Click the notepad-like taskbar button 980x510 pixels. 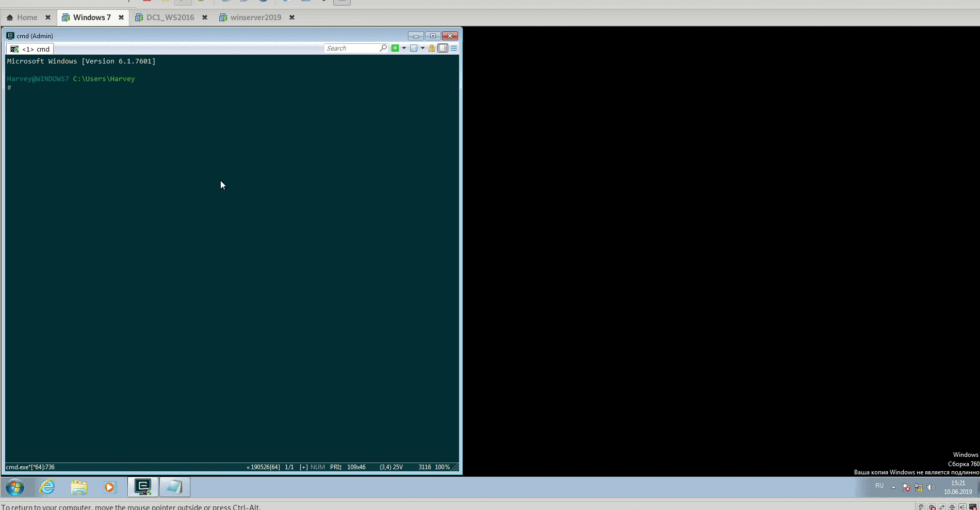[174, 487]
